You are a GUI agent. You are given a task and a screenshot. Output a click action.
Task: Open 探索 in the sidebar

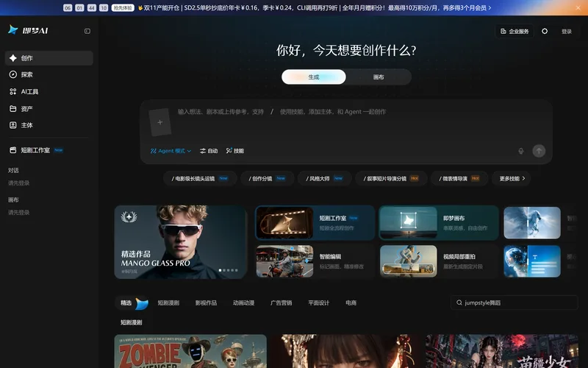tap(49, 74)
